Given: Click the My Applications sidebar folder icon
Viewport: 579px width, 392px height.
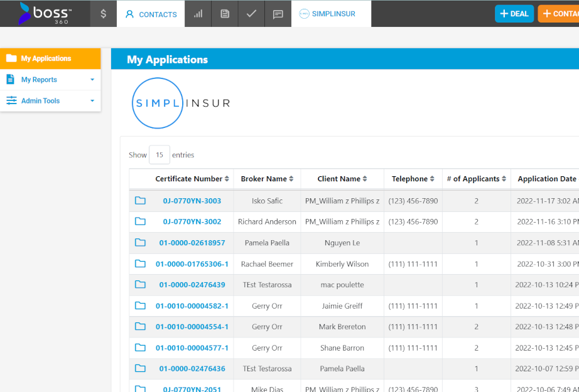Looking at the screenshot, I should point(11,58).
